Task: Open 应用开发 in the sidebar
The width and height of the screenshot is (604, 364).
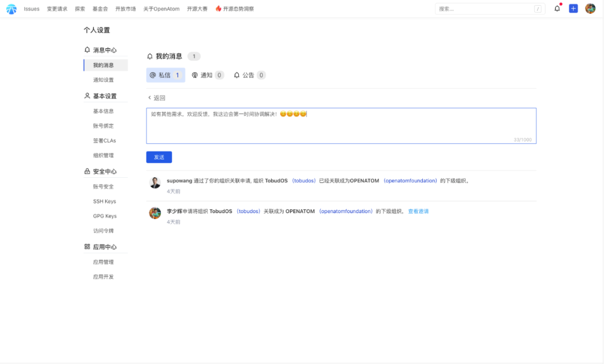Action: point(103,277)
